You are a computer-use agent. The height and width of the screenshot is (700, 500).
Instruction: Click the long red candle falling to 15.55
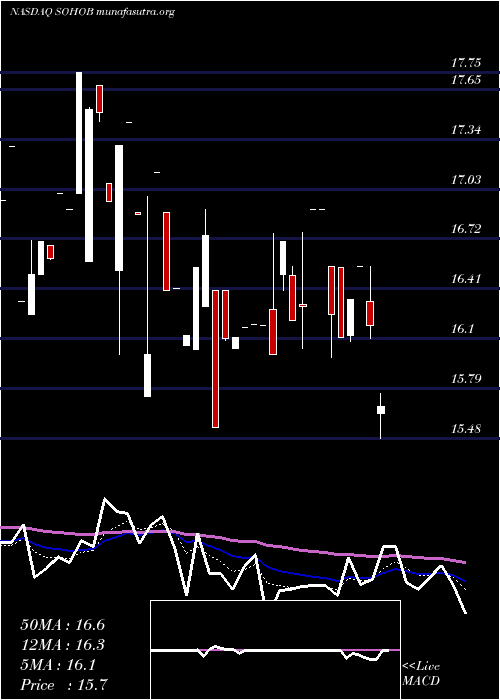click(x=216, y=359)
